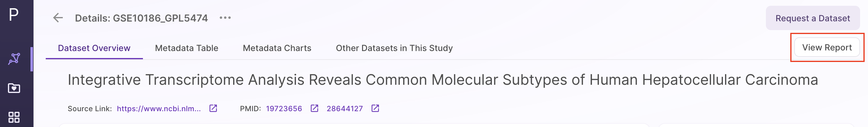Open the grid apps sidebar icon

click(14, 117)
